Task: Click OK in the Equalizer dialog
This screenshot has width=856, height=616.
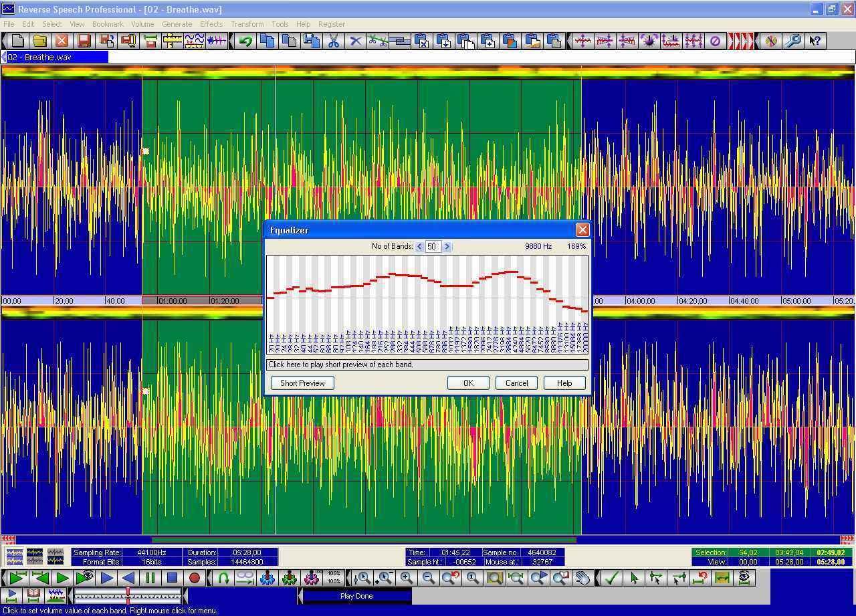Action: click(468, 383)
